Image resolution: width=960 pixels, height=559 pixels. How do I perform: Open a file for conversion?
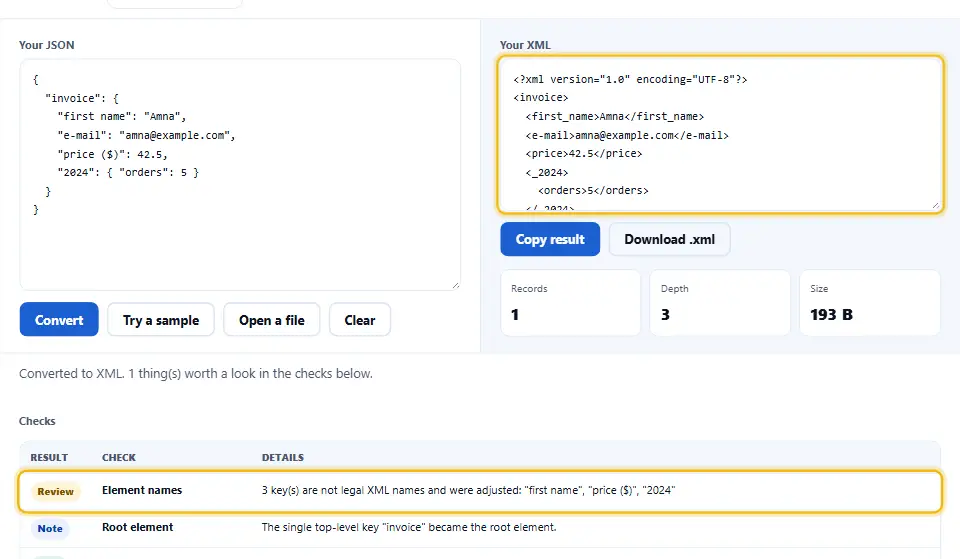click(x=272, y=320)
